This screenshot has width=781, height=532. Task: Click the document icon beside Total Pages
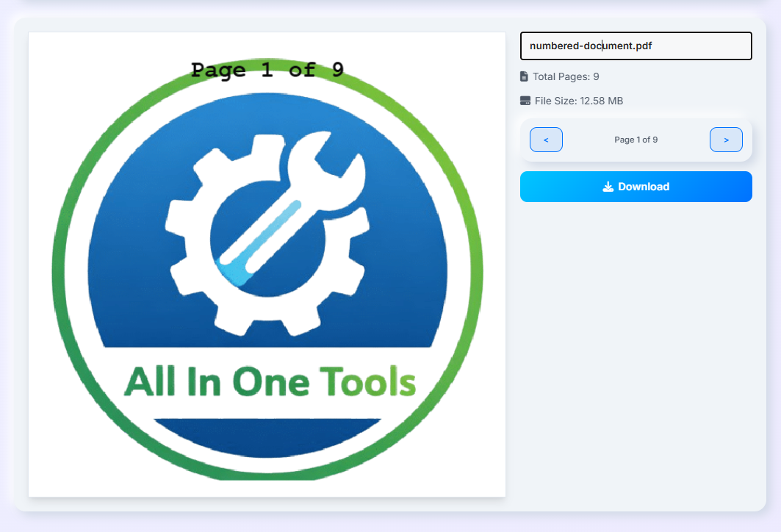[x=524, y=76]
